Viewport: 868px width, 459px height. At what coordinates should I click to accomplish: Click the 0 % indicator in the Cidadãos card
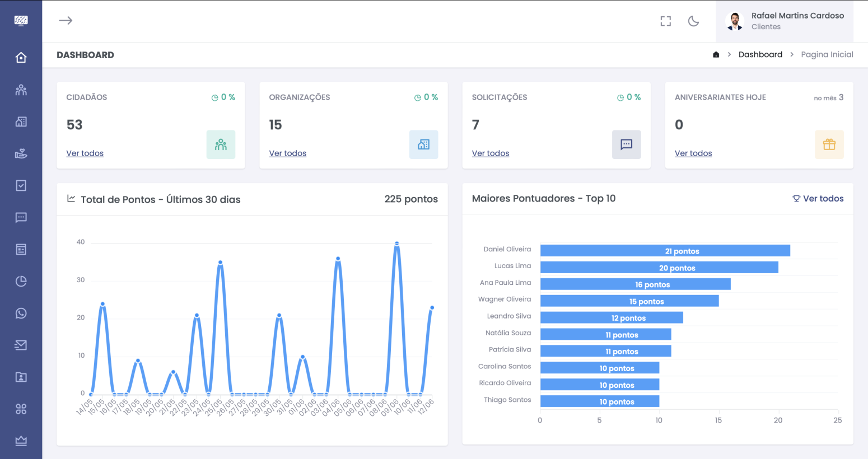tap(223, 97)
